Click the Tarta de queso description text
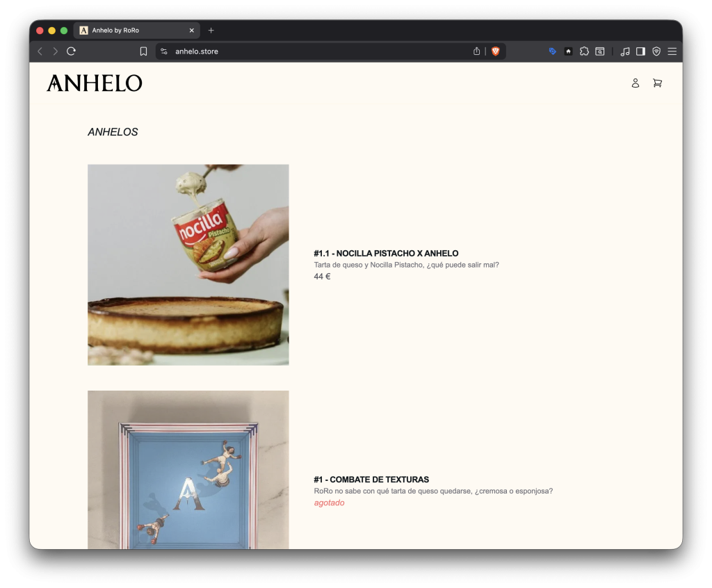Screen dimensions: 712x588 pos(406,265)
